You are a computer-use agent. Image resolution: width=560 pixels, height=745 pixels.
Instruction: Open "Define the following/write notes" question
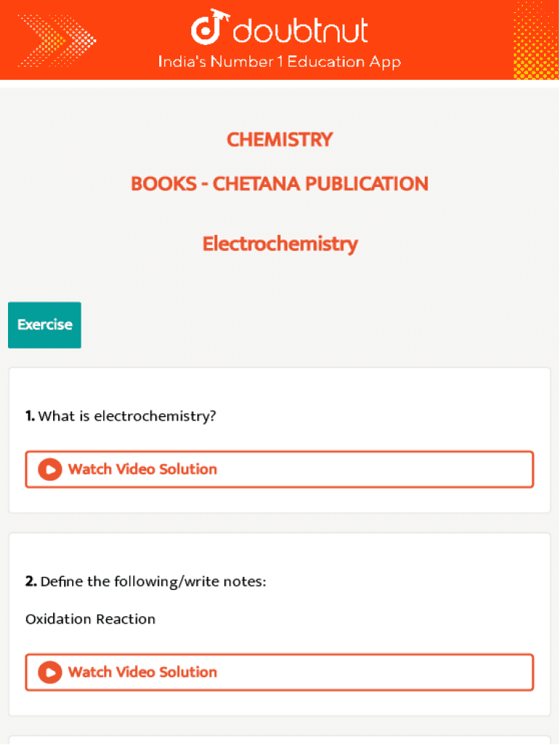pyautogui.click(x=153, y=582)
